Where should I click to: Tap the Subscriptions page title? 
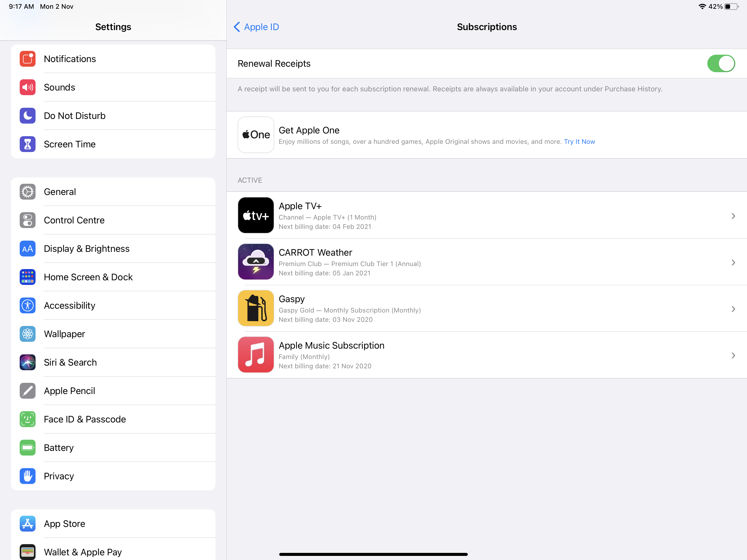click(487, 27)
